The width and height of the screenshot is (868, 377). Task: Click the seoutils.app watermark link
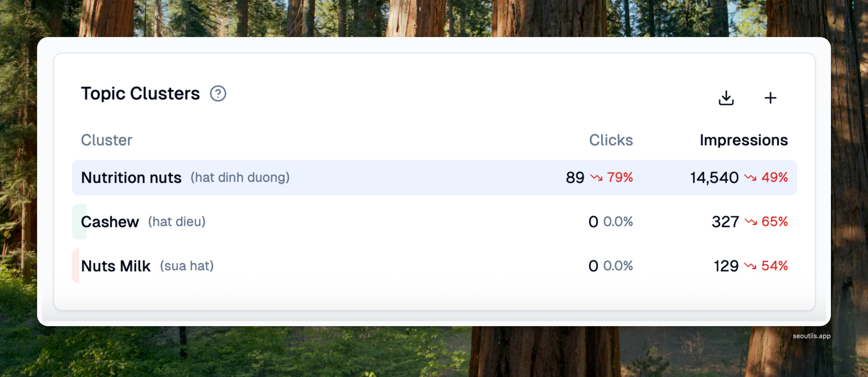click(x=811, y=336)
